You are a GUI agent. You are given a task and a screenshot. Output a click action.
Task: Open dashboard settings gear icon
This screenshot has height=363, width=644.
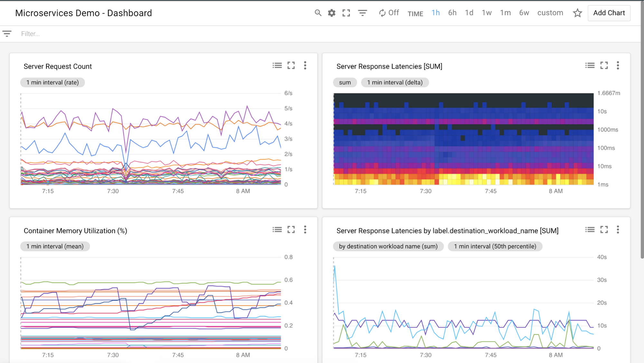(x=332, y=13)
